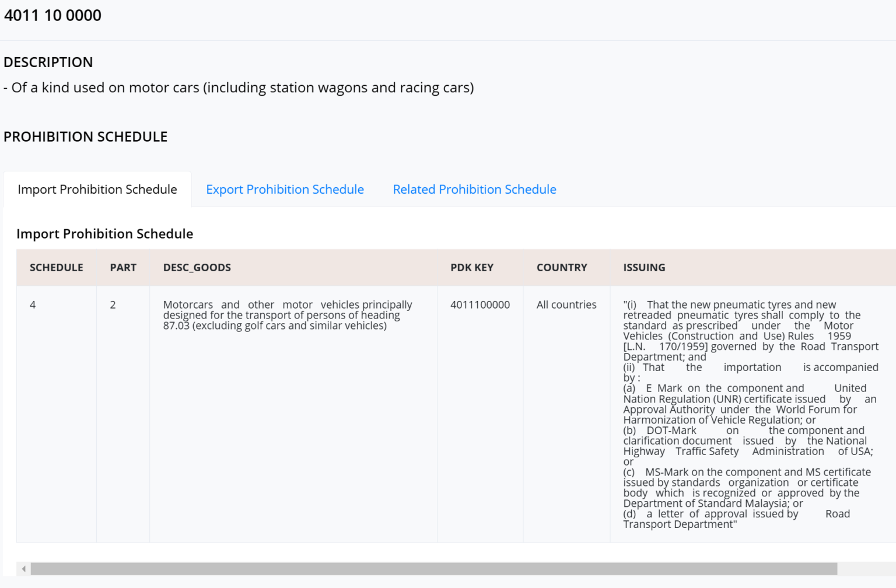Click the 'All countries' table cell
The height and width of the screenshot is (588, 896).
pos(566,305)
